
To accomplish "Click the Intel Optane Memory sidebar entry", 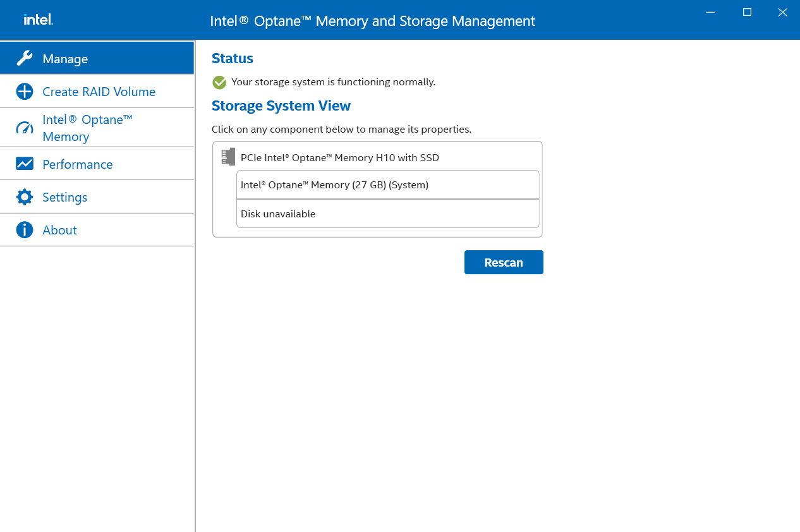I will click(87, 127).
